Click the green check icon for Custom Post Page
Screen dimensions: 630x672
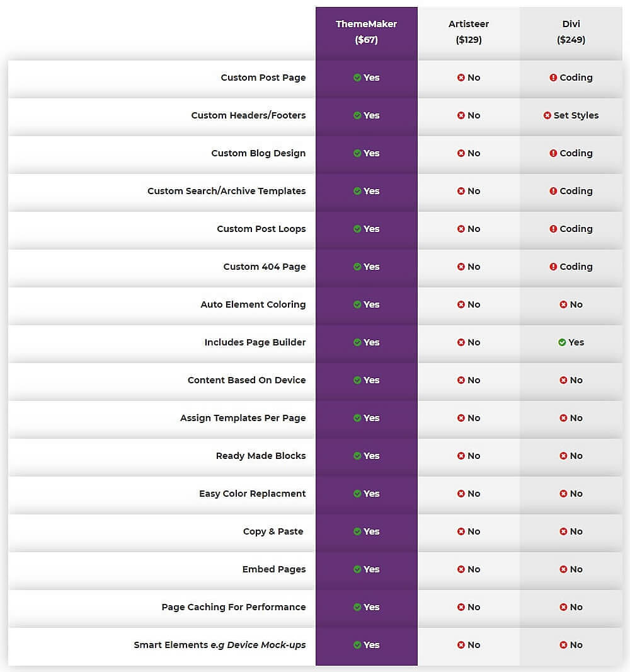[x=357, y=78]
